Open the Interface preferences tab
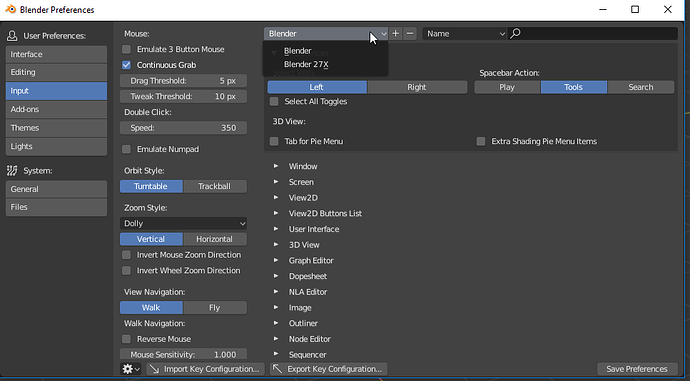The width and height of the screenshot is (690, 381). tap(56, 55)
